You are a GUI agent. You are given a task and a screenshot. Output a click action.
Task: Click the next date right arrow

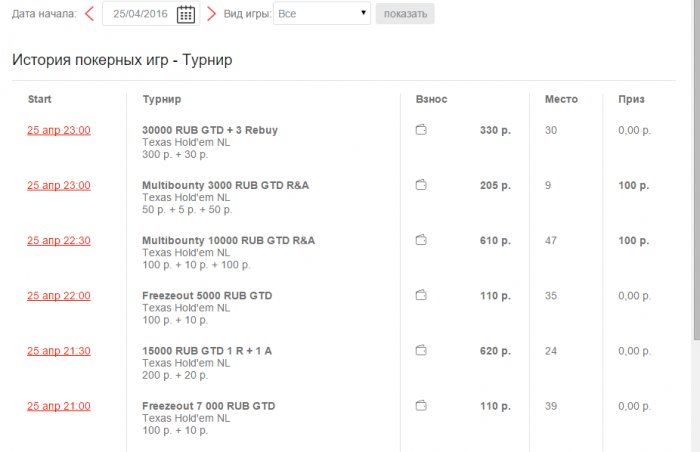point(211,14)
